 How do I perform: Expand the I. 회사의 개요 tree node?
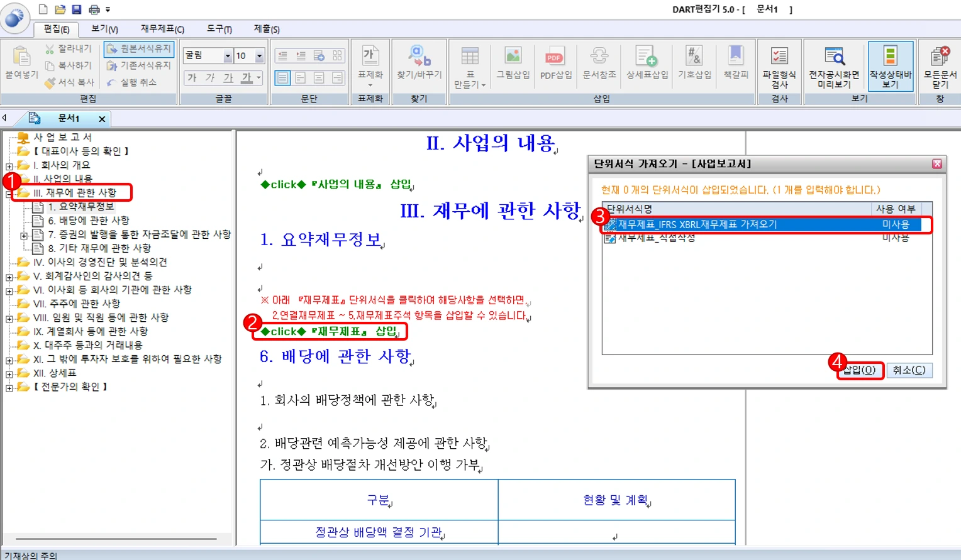click(9, 167)
